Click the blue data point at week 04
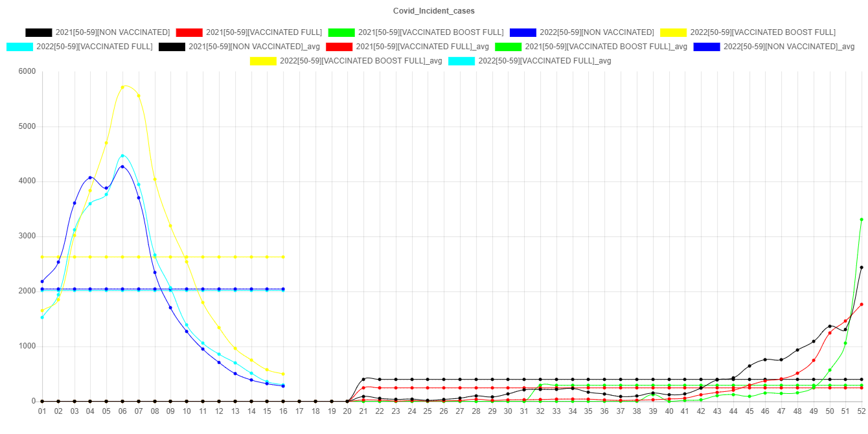868x434 pixels. click(x=90, y=177)
